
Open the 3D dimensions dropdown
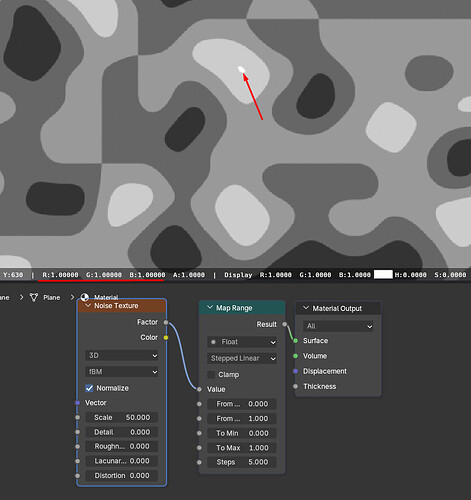pos(122,355)
